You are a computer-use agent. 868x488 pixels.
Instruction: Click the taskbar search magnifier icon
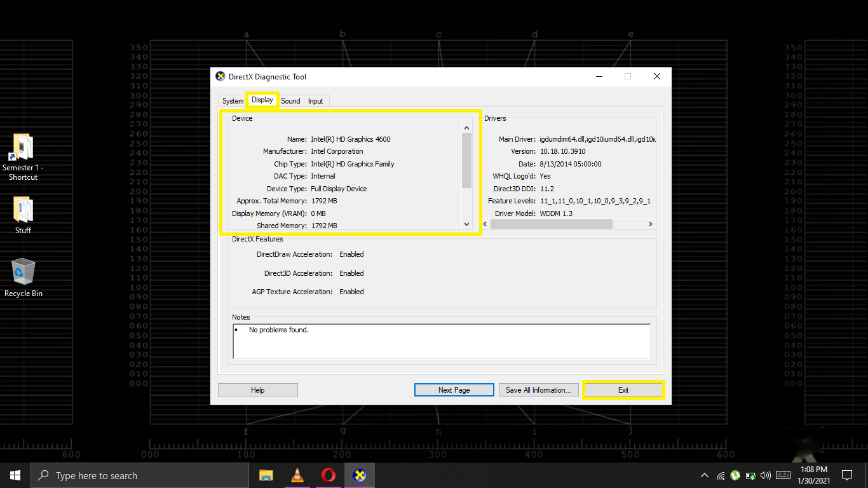43,475
